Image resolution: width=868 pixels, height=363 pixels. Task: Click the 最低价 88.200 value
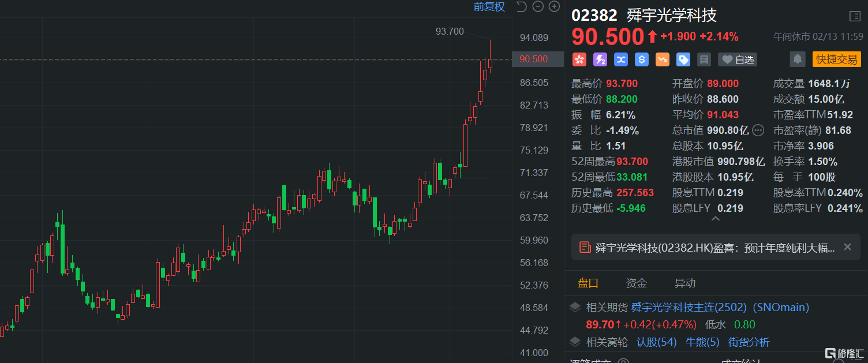point(622,99)
